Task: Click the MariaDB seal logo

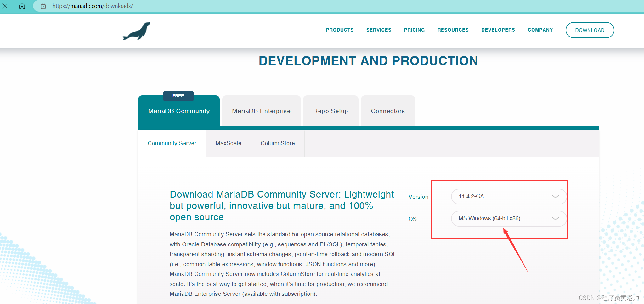Action: click(137, 31)
